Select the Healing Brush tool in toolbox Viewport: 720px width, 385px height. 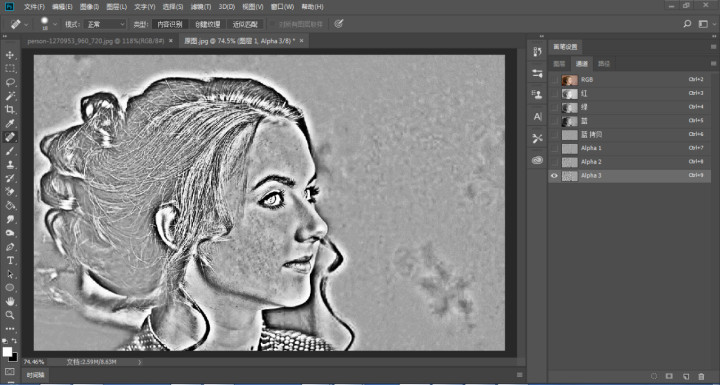point(10,137)
